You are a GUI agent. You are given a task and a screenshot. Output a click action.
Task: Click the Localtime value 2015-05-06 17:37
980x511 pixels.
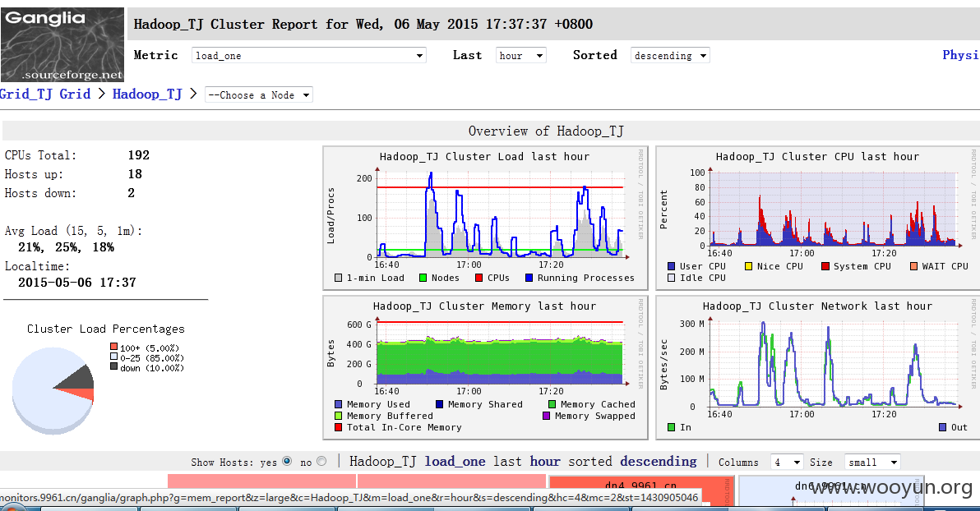point(77,283)
